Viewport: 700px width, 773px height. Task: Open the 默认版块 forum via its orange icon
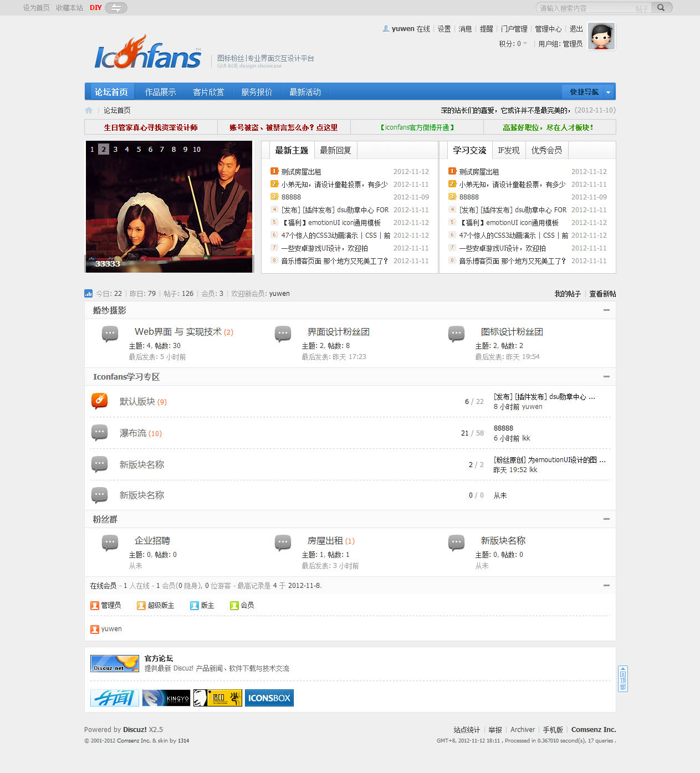click(x=99, y=401)
